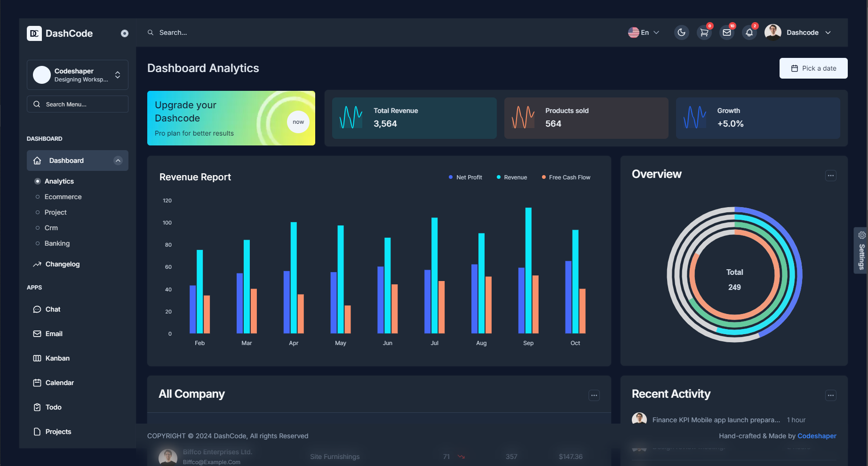
Task: Open the notifications bell icon
Action: 749,32
